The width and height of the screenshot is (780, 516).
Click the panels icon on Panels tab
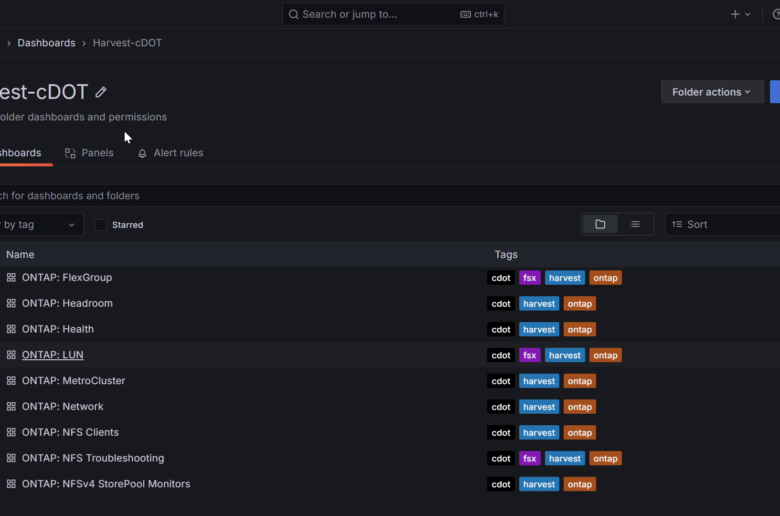[x=70, y=153]
